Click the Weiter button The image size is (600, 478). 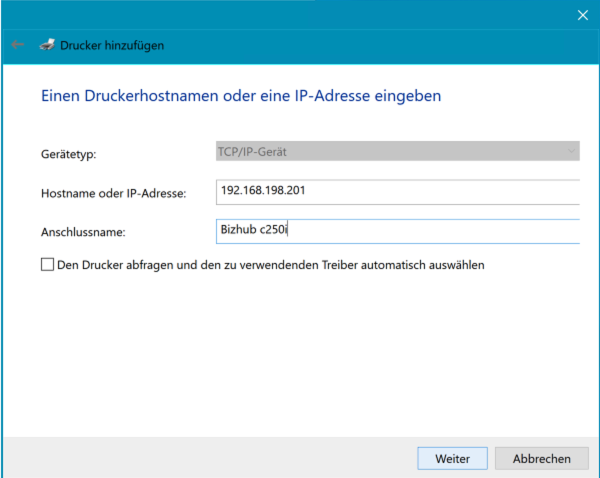click(x=452, y=458)
